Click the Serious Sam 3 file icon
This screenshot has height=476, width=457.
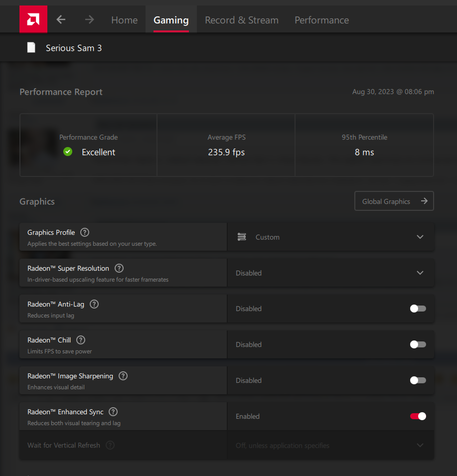pos(31,48)
